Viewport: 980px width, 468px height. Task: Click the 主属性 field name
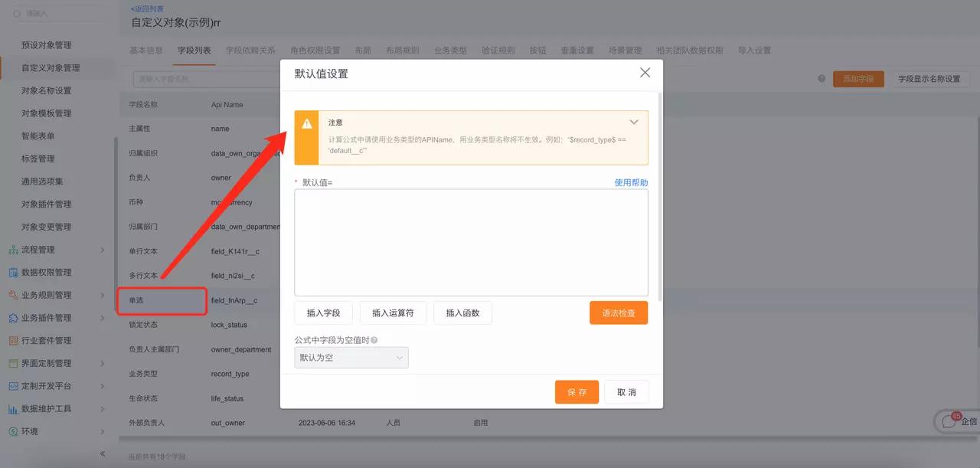pos(139,129)
